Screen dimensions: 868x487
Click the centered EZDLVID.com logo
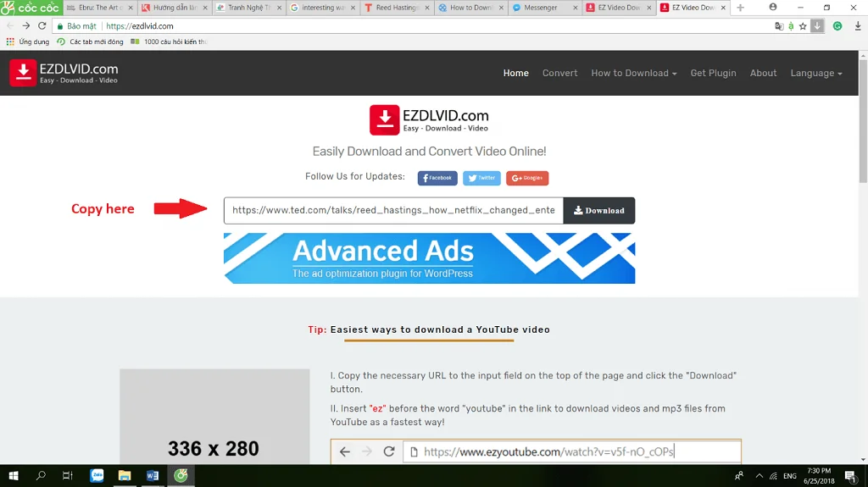[x=429, y=120]
